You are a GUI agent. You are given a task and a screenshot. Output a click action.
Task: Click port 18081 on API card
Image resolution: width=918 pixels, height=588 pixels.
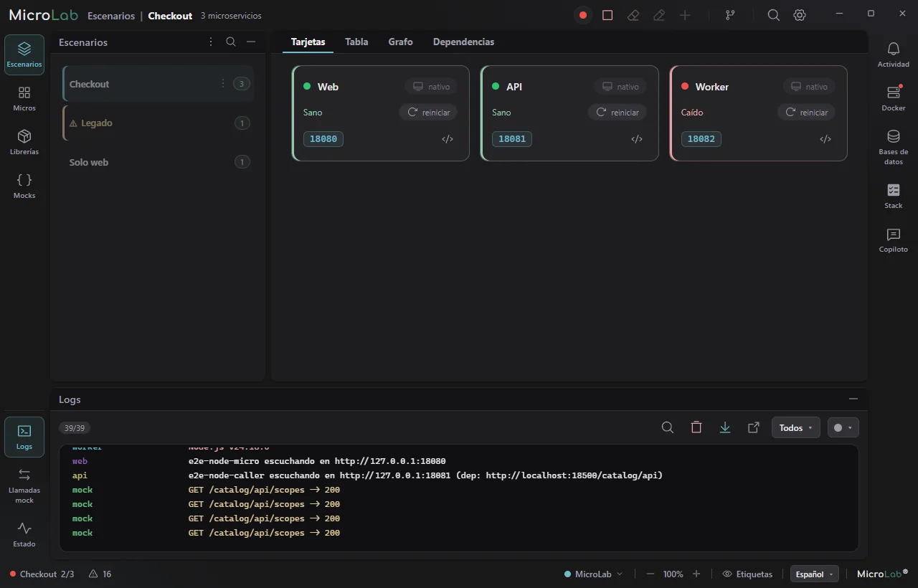(x=512, y=139)
